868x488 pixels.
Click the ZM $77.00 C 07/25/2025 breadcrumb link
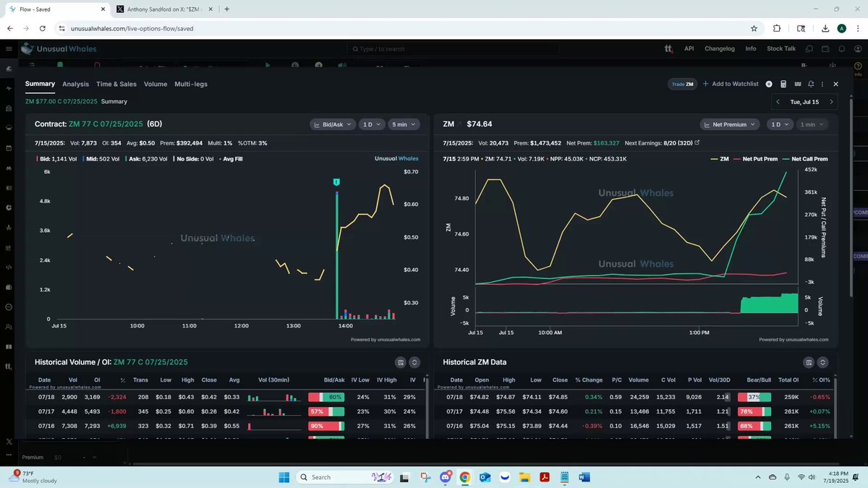click(x=61, y=102)
